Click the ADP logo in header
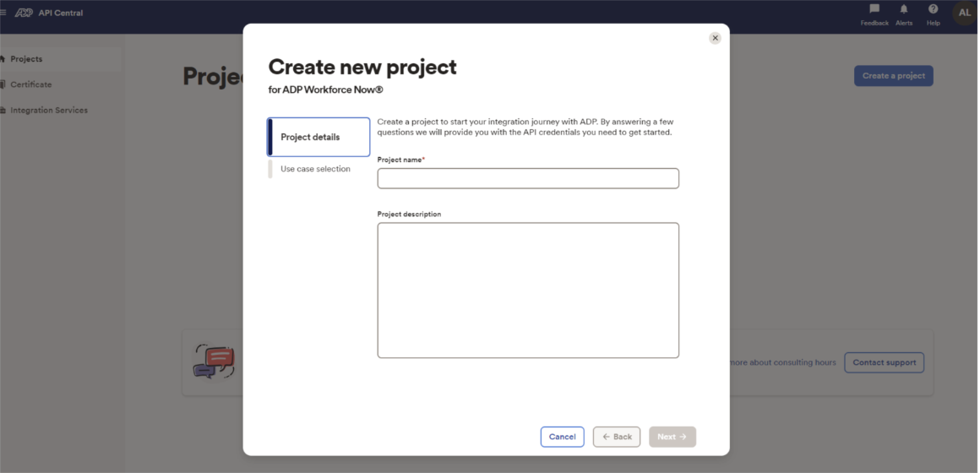Viewport: 980px width, 473px height. (23, 13)
